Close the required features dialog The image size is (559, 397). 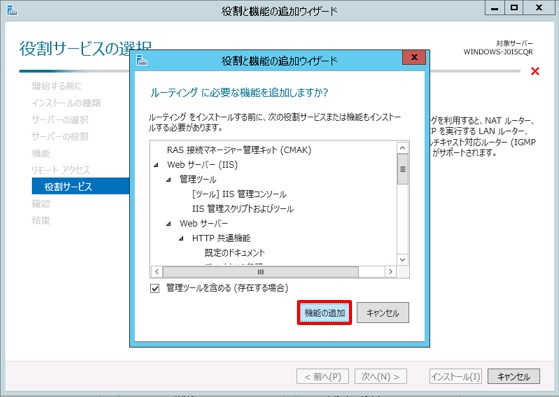[414, 57]
